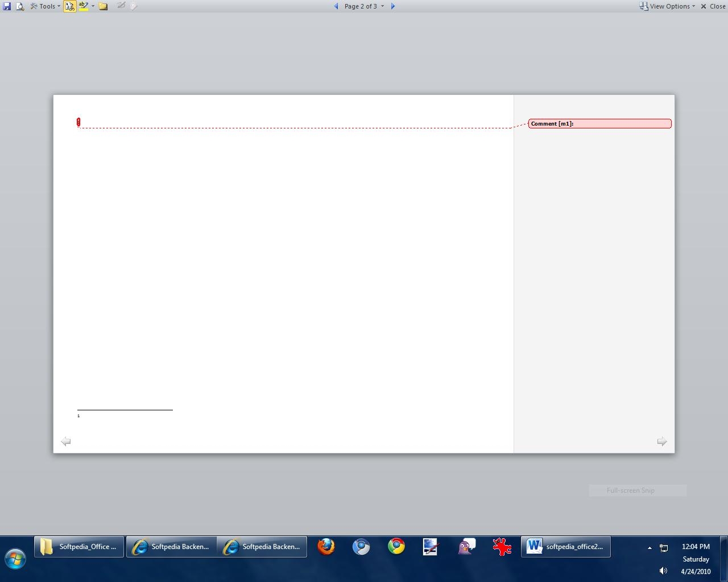Screen dimensions: 728x582
Task: Expand the highlight color dropdown arrow
Action: point(93,6)
